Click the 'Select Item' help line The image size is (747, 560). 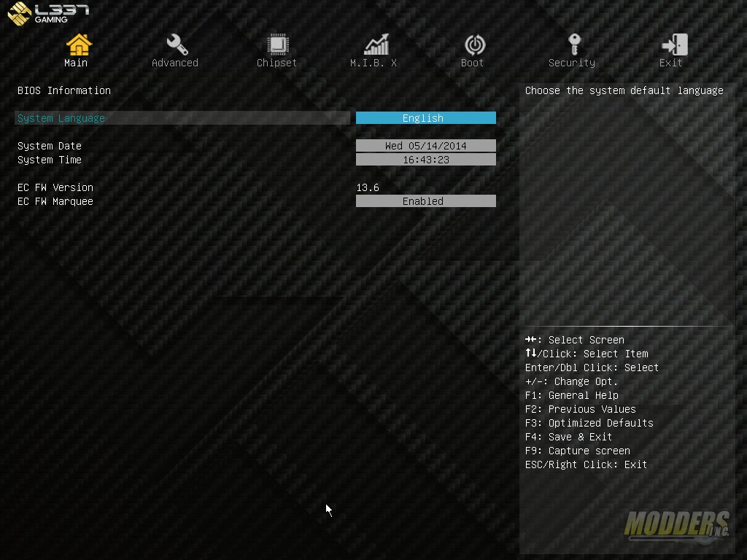587,354
